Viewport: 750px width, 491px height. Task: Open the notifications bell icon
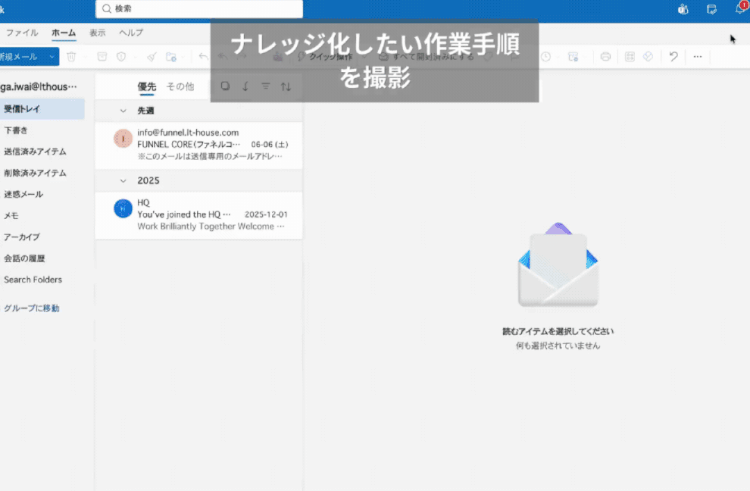[x=740, y=8]
